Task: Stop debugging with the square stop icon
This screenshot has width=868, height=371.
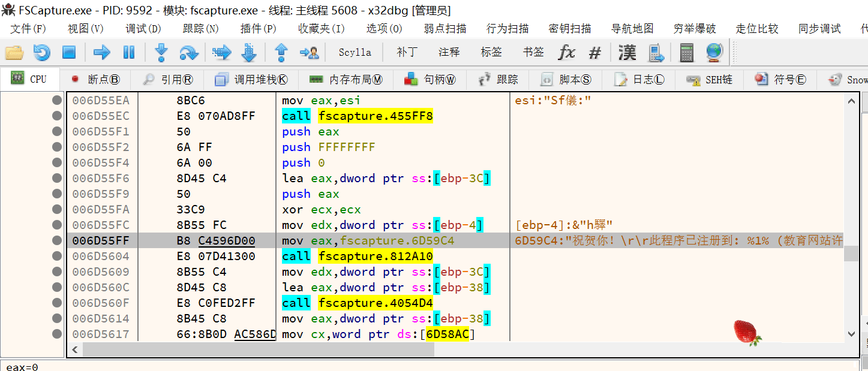Action: pos(69,53)
